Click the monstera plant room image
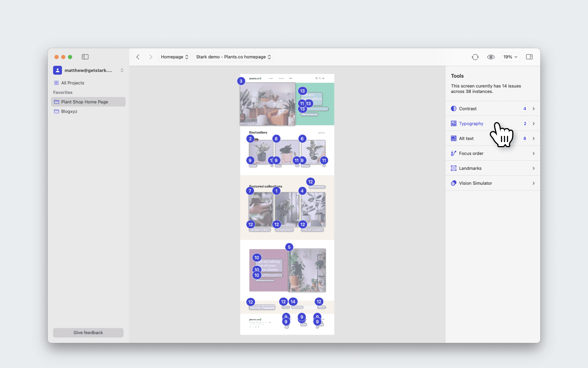The image size is (588, 368). pyautogui.click(x=307, y=270)
